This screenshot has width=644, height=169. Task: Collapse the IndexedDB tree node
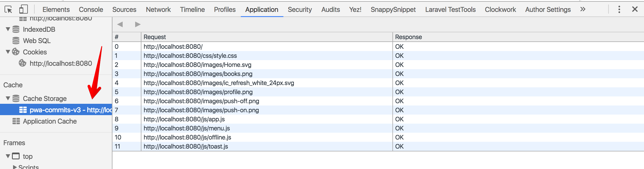pos(8,29)
